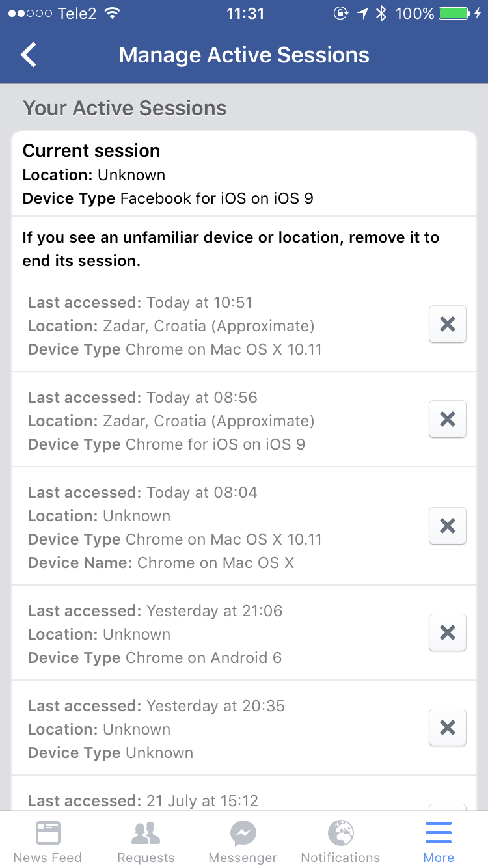Tap the back arrow in header

29,55
